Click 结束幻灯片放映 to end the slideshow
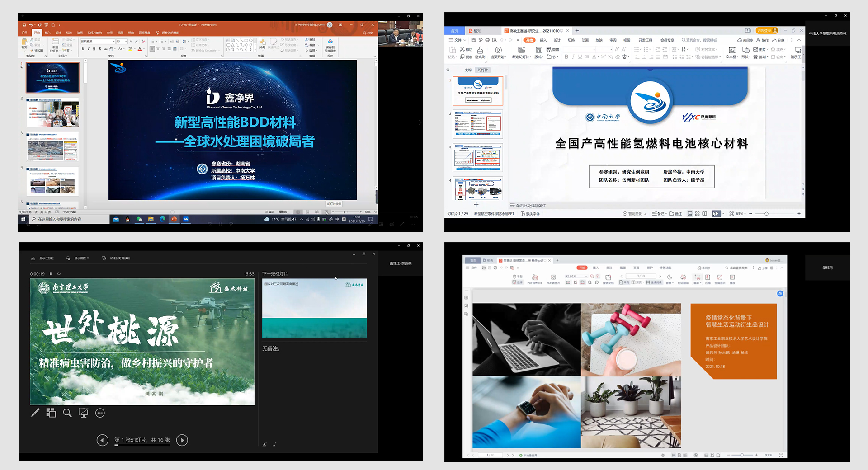 pos(119,258)
